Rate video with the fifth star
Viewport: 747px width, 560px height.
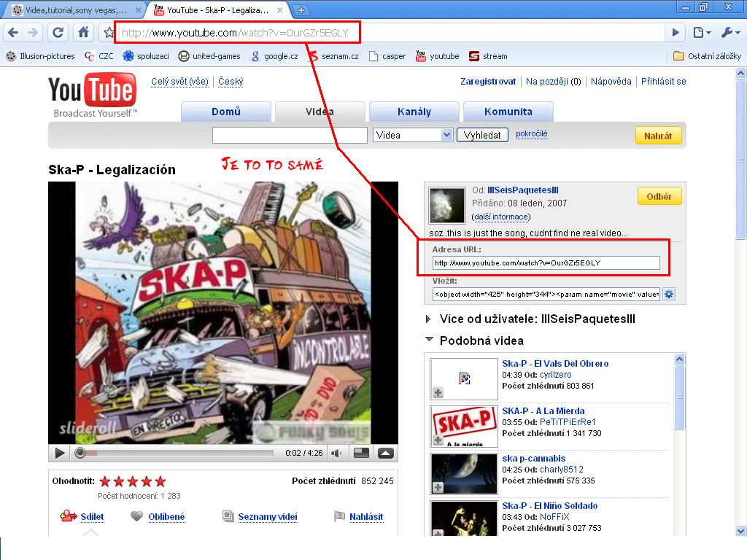[160, 481]
